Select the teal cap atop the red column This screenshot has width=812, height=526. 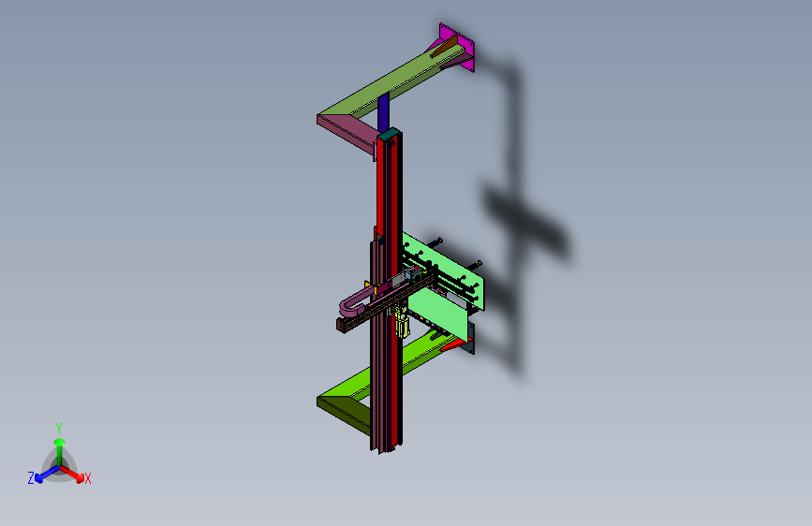pyautogui.click(x=389, y=134)
